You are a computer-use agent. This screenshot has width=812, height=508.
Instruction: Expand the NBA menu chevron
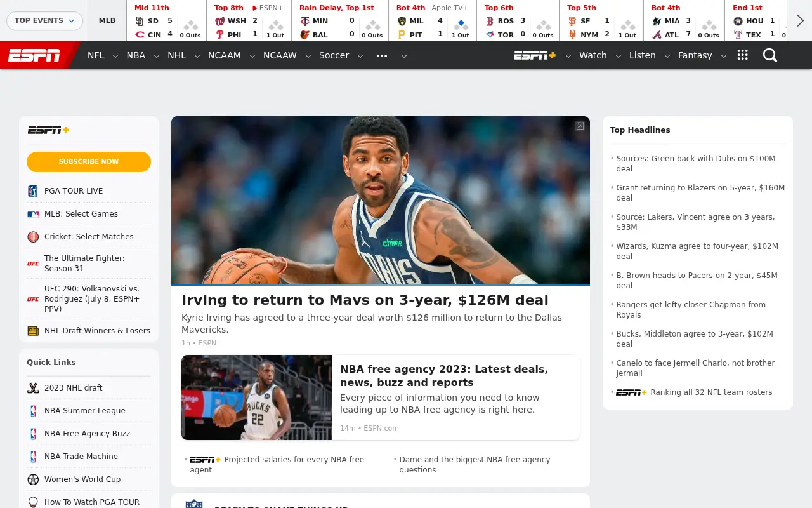point(156,56)
